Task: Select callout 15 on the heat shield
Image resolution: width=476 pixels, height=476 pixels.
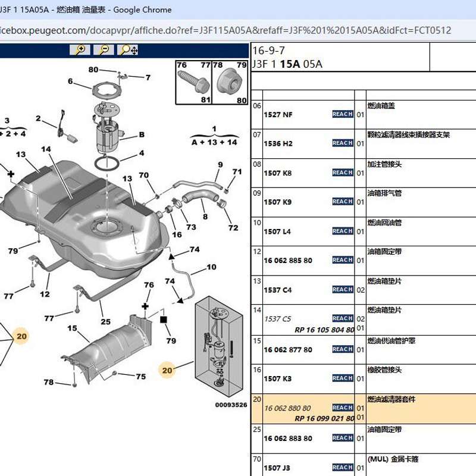Action: point(72,328)
